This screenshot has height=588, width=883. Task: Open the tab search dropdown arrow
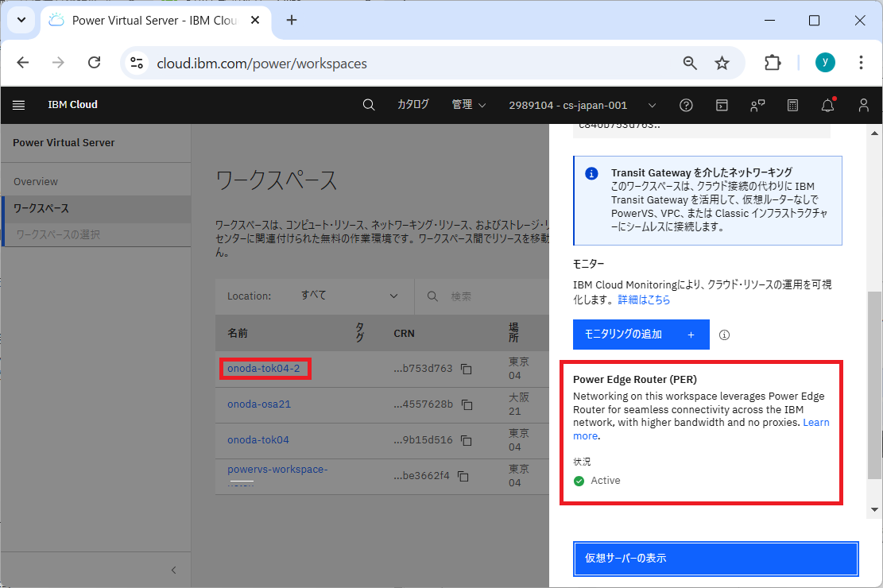[x=21, y=21]
